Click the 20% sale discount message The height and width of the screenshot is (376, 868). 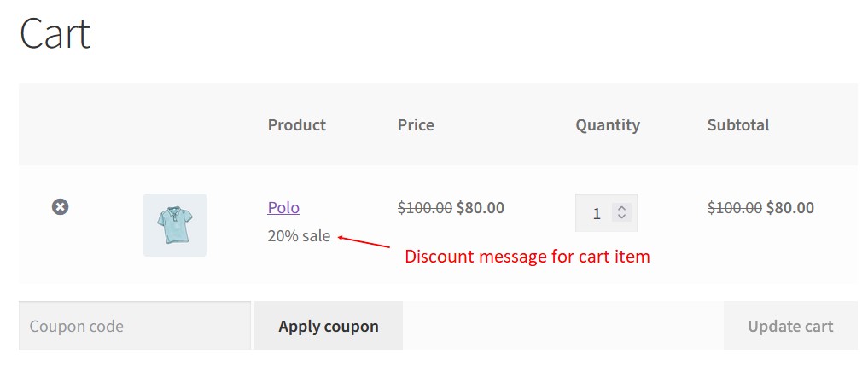(x=299, y=236)
